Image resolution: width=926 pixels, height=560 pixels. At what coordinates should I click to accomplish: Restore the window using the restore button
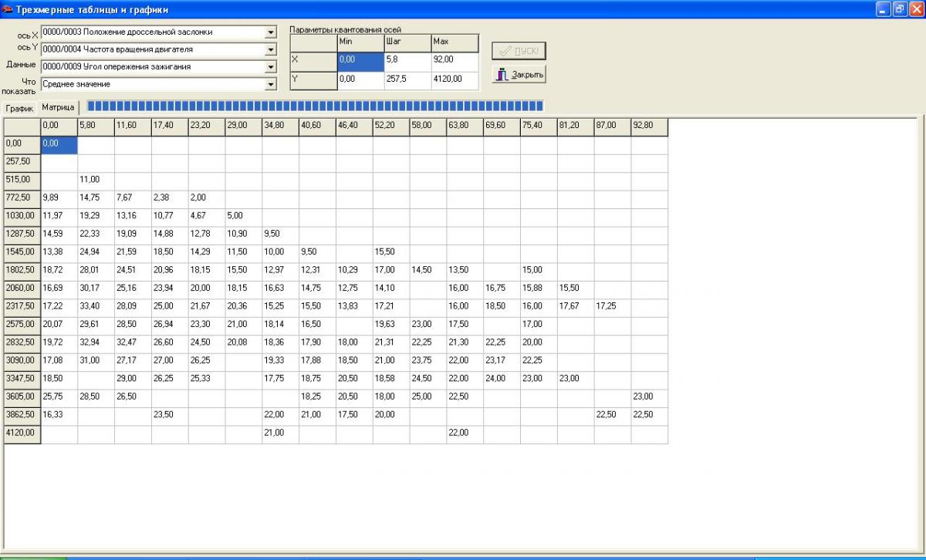(900, 9)
